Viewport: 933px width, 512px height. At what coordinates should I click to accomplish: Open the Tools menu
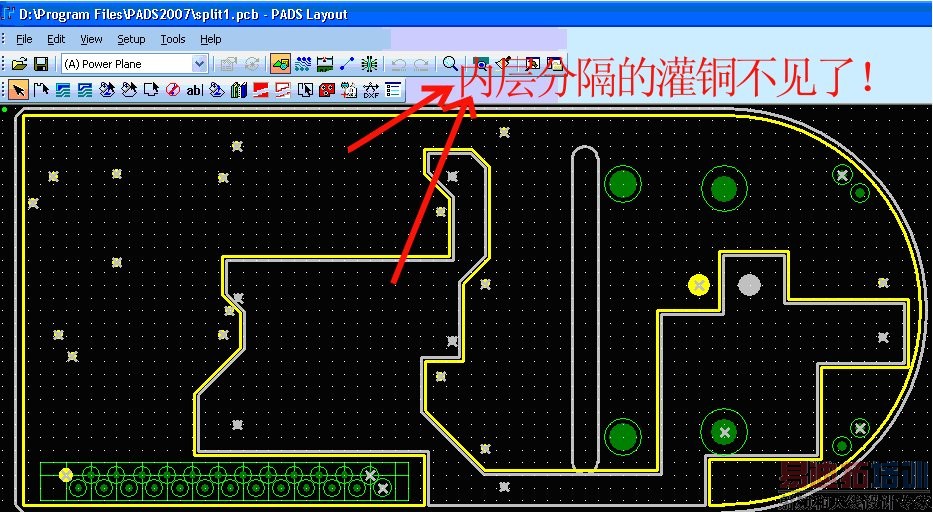[x=173, y=39]
